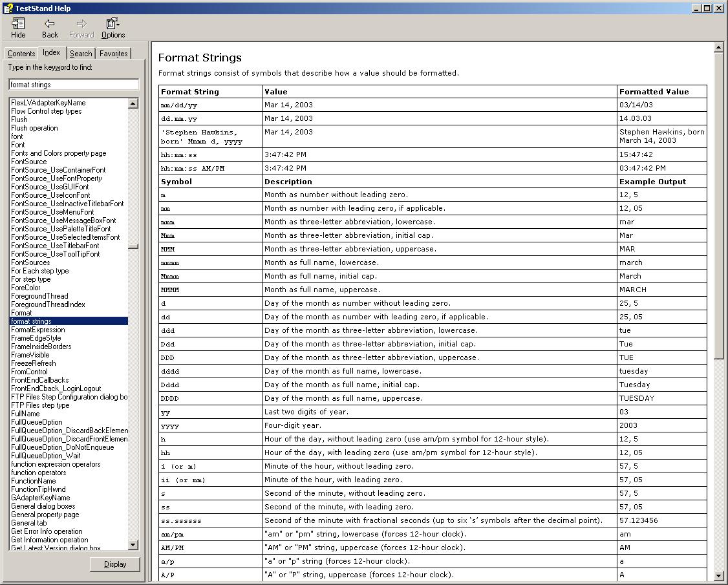Select 'FormatExpression' index entry
The height and width of the screenshot is (585, 728).
point(38,330)
